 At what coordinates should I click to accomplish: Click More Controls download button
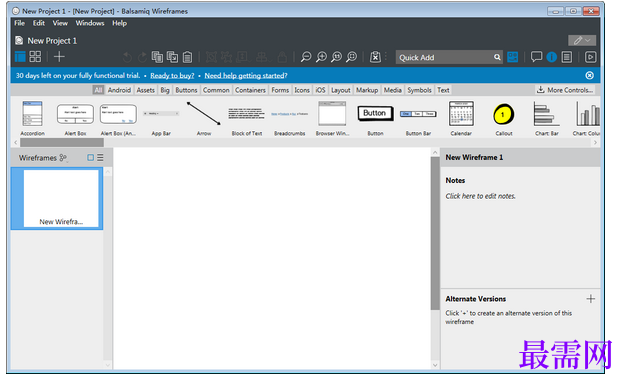[x=565, y=90]
